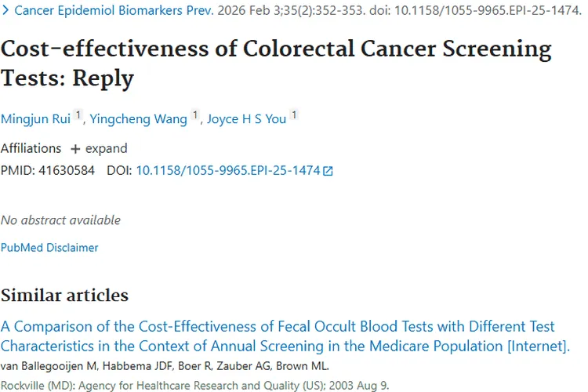This screenshot has width=588, height=392.
Task: Click affiliation superscript next to Mingjun Rui
Action: tap(78, 116)
